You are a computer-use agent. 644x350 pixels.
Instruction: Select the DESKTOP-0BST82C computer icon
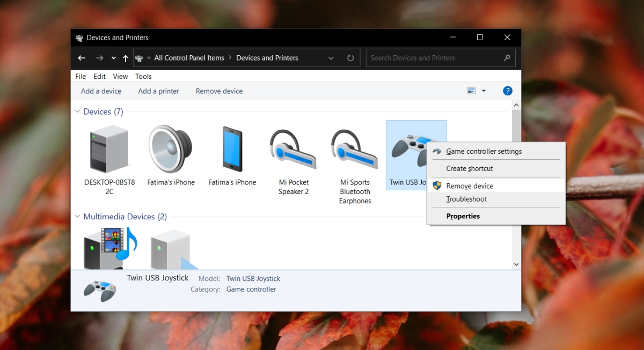click(x=109, y=150)
